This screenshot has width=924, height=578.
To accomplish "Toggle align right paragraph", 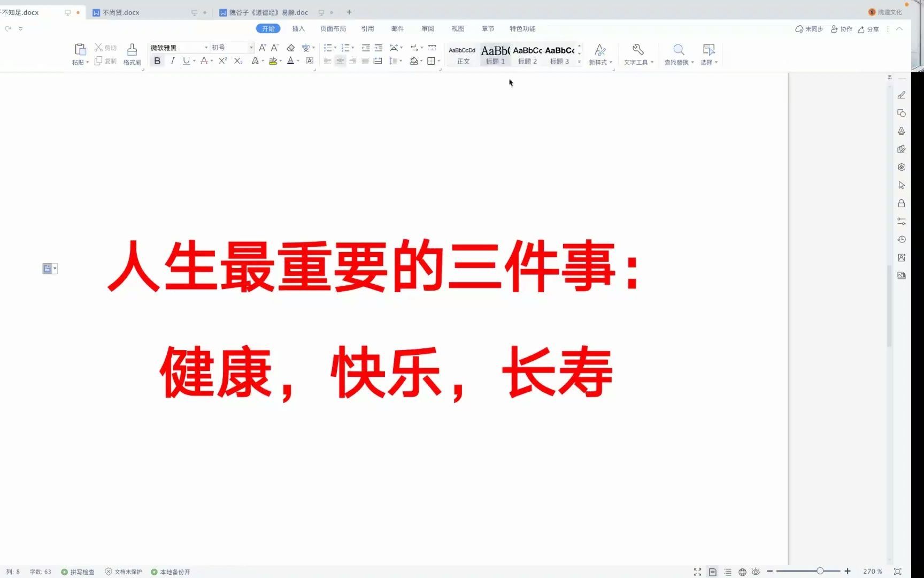I will 352,61.
